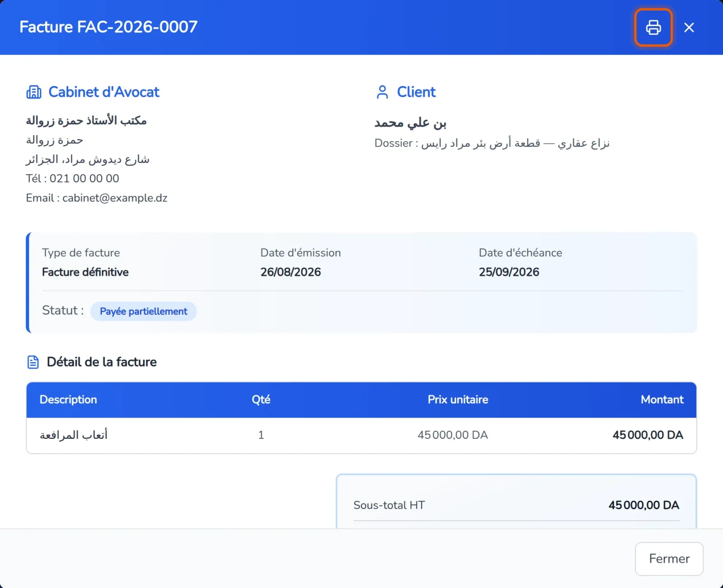Click the Détail de la facture document icon
723x588 pixels.
tap(33, 362)
